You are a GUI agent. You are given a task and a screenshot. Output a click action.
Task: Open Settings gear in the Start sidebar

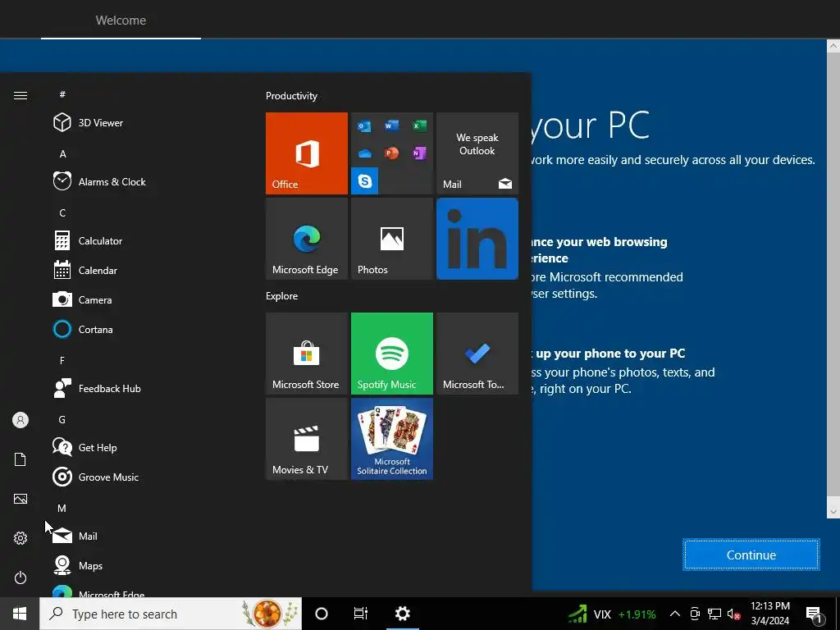(21, 538)
